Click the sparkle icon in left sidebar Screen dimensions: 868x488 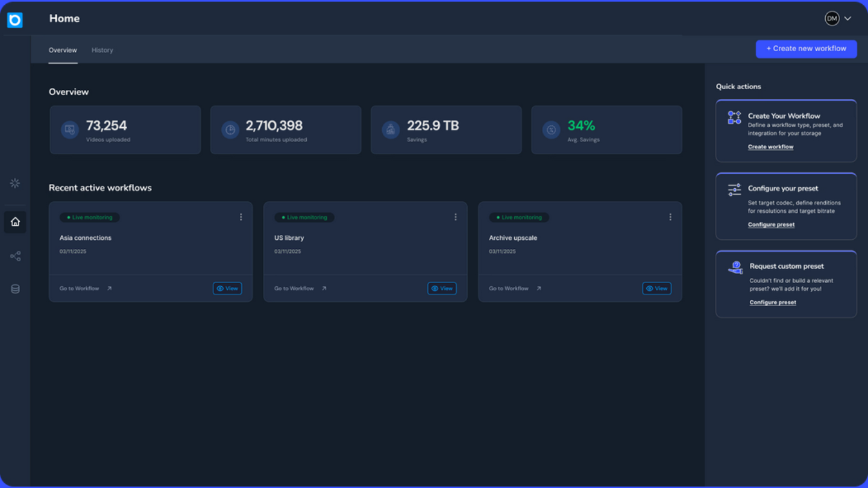[15, 183]
